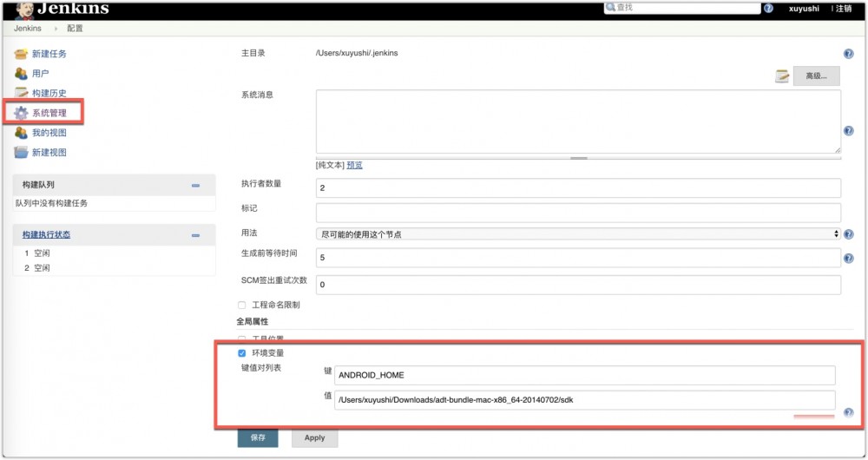Grab the 系统消息 textarea resize handle
868x460 pixels.
click(578, 158)
